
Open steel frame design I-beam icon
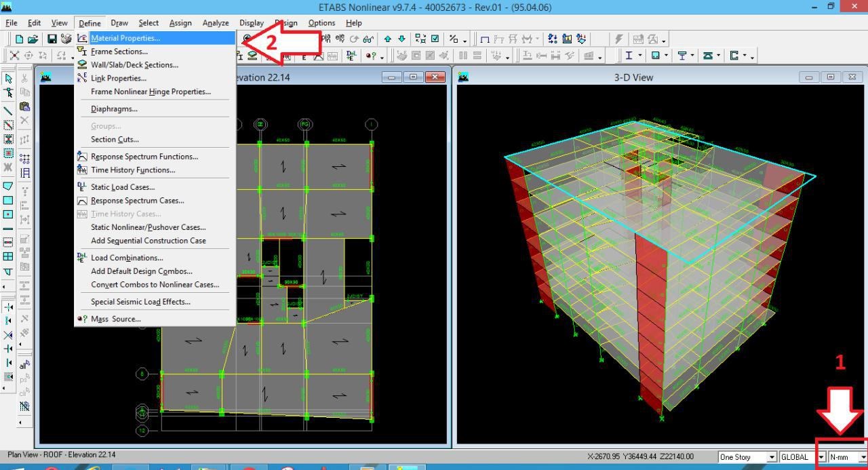click(x=629, y=56)
